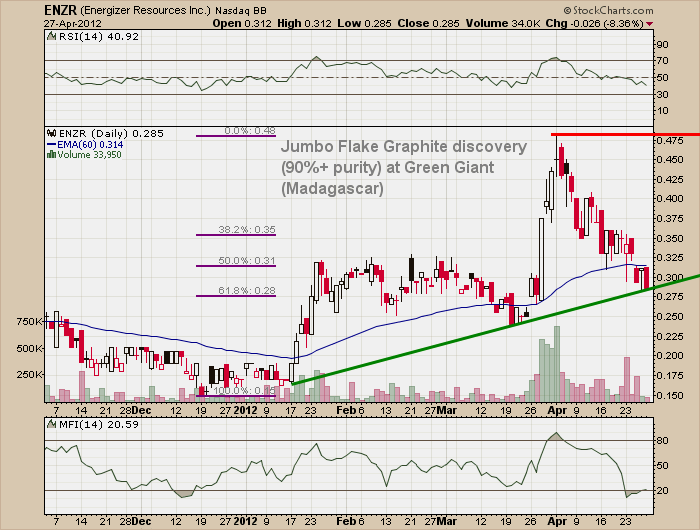
Task: Click the 0.0%: 0.48 Fibonacci label
Action: pos(250,131)
